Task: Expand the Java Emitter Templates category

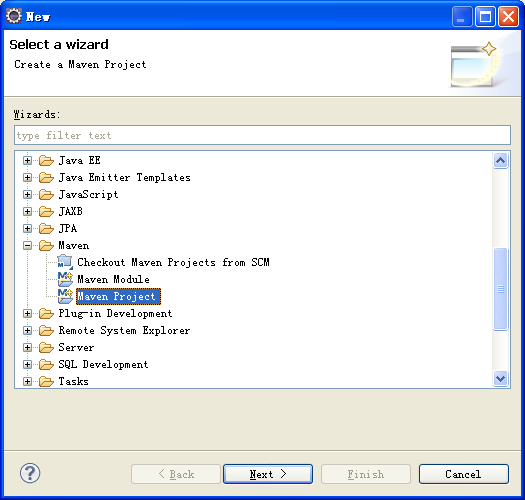Action: point(27,177)
